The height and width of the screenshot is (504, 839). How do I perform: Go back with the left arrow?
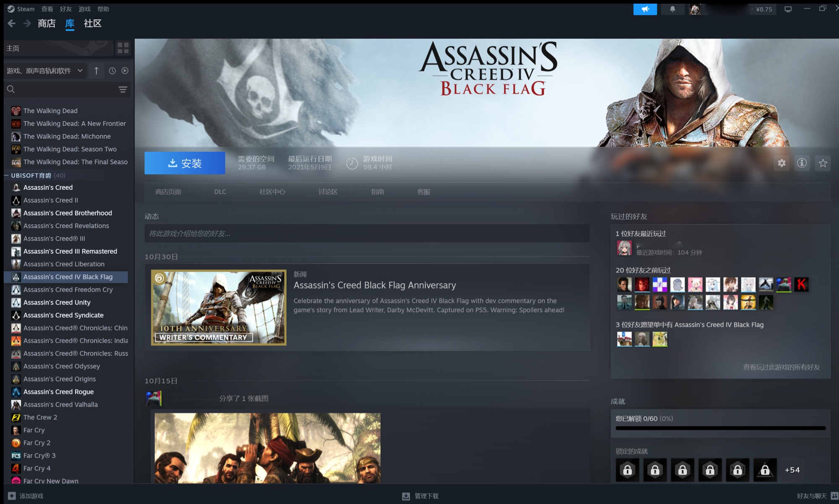(x=12, y=23)
